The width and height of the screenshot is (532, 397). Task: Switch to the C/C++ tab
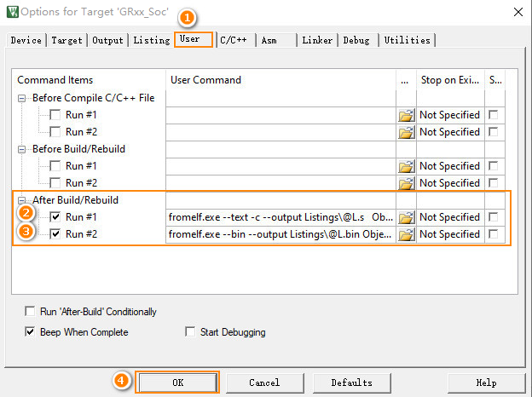point(234,40)
